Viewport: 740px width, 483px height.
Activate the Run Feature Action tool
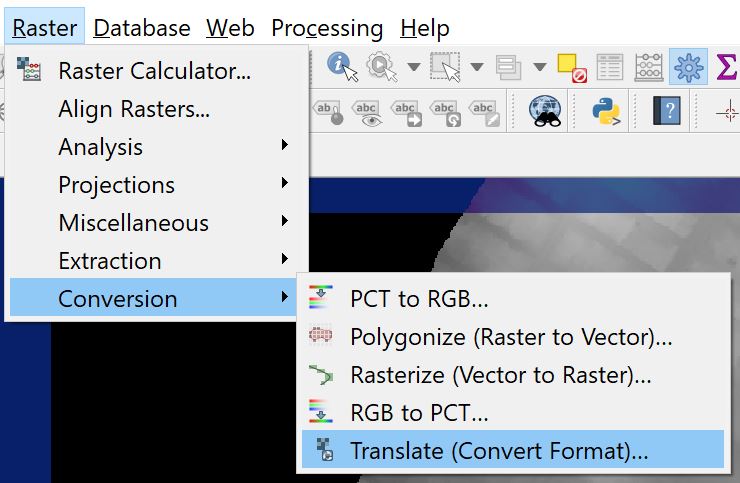pos(381,67)
